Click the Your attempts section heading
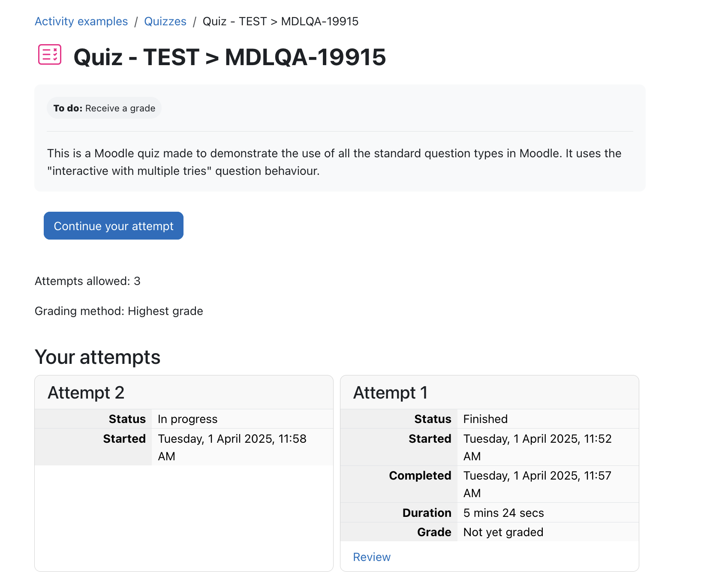 pyautogui.click(x=98, y=357)
